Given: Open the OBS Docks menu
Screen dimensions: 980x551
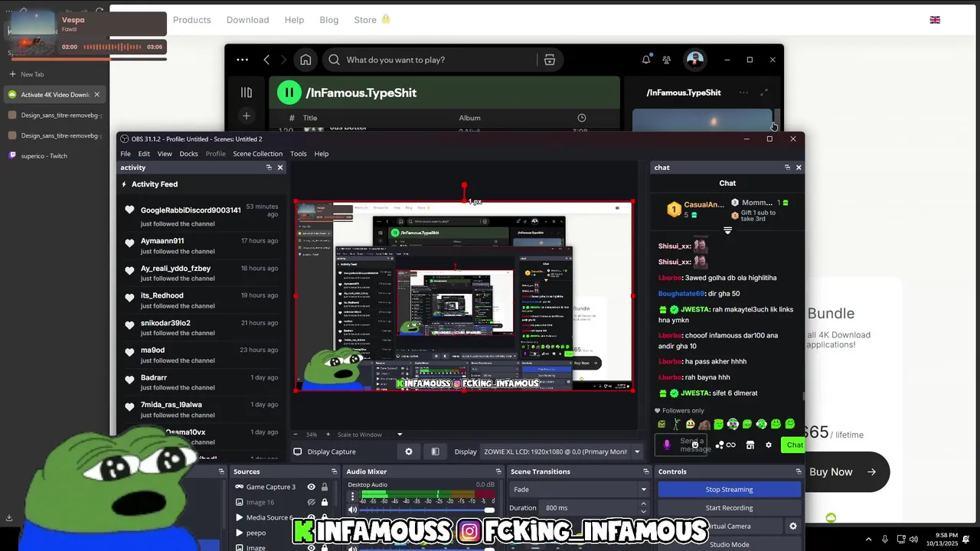Looking at the screenshot, I should coord(188,154).
